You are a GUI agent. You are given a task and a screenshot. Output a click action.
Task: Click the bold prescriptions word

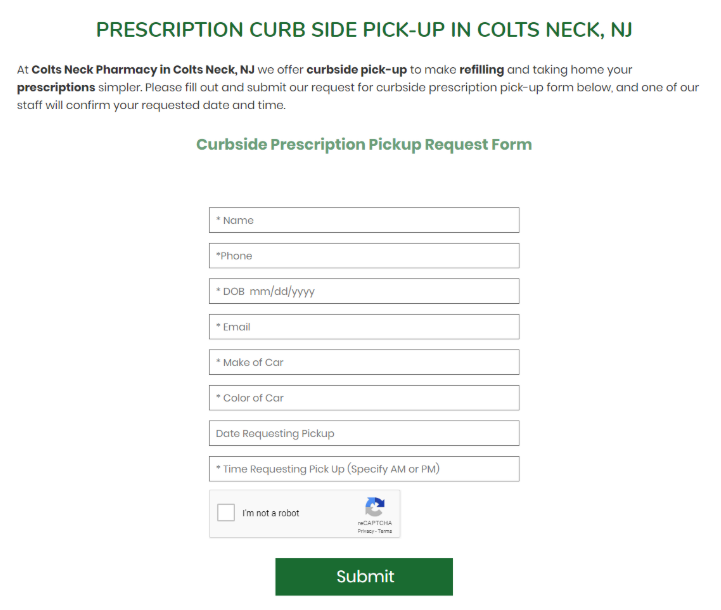(x=56, y=88)
